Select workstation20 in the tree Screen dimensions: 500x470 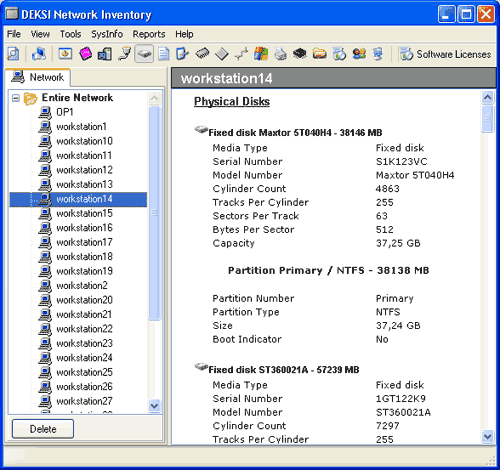[84, 300]
